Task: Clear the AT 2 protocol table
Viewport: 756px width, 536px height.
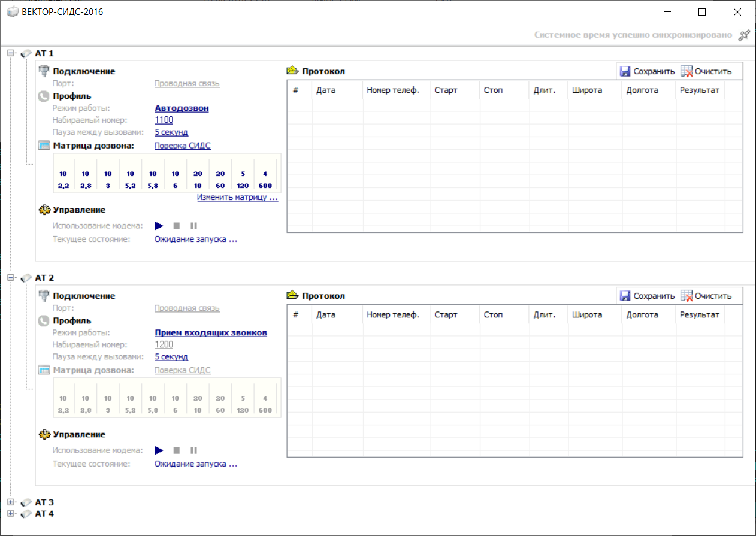Action: coord(707,296)
